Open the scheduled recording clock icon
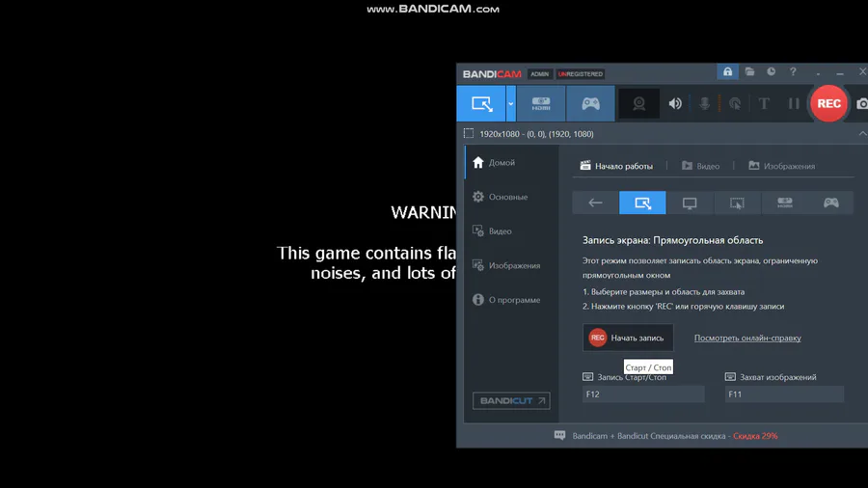Image resolution: width=868 pixels, height=488 pixels. point(772,72)
